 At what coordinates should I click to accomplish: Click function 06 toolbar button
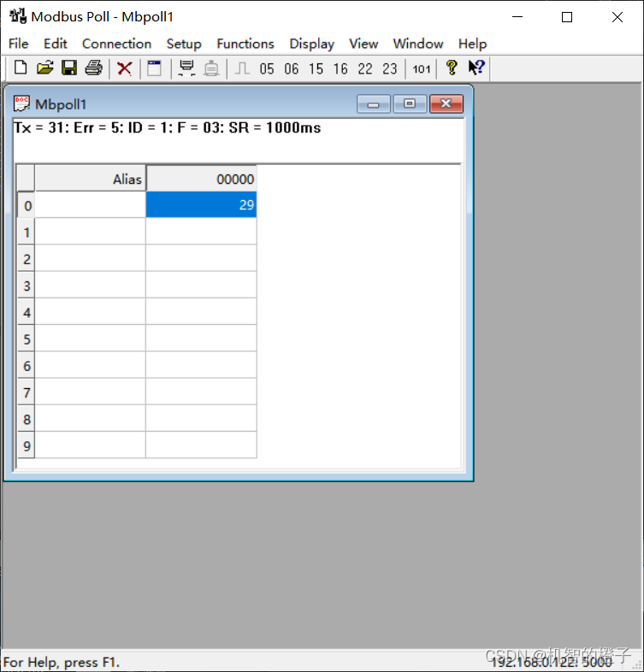292,68
